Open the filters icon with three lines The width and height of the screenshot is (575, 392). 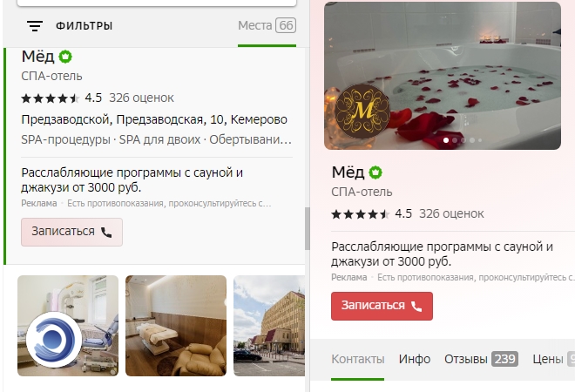click(35, 26)
